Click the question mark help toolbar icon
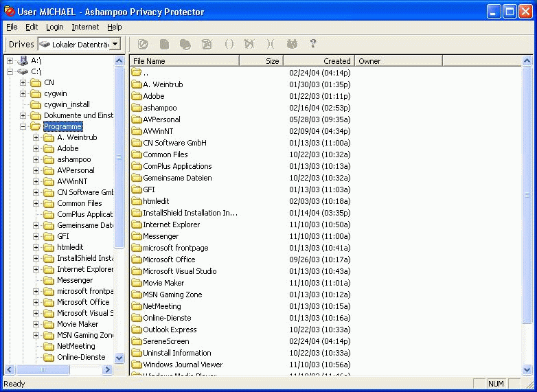 click(x=312, y=44)
